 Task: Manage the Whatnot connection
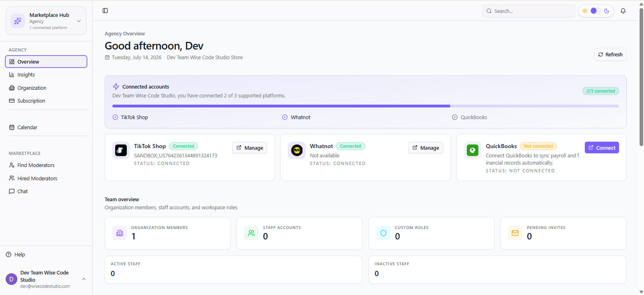pyautogui.click(x=426, y=148)
